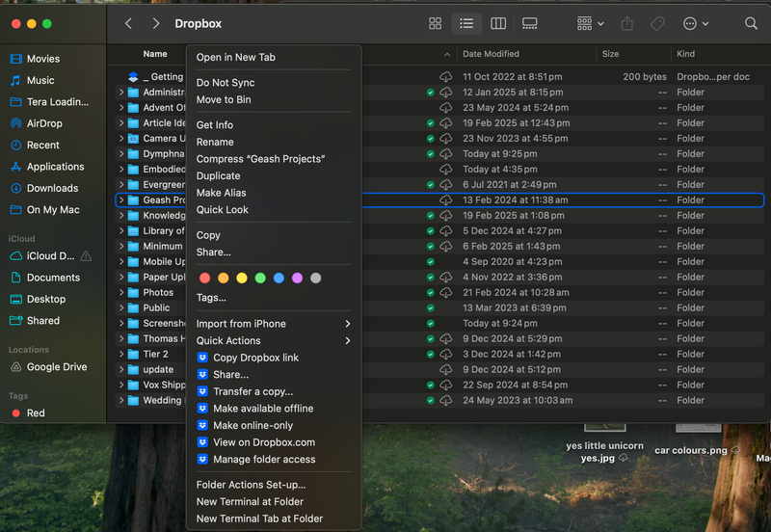
Task: Choose Compress "Geash Projects"
Action: (x=260, y=159)
